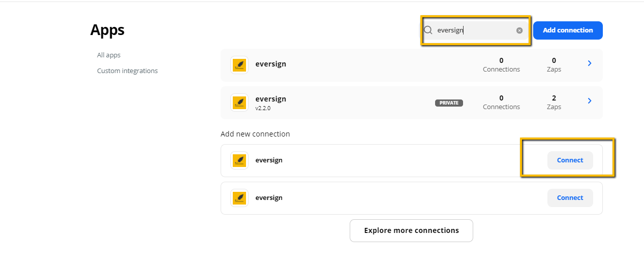Click the Add connection button
This screenshot has width=644, height=270.
(568, 30)
